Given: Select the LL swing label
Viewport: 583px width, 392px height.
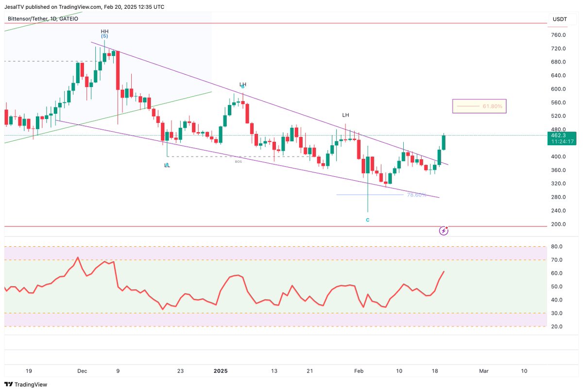Looking at the screenshot, I should (167, 165).
